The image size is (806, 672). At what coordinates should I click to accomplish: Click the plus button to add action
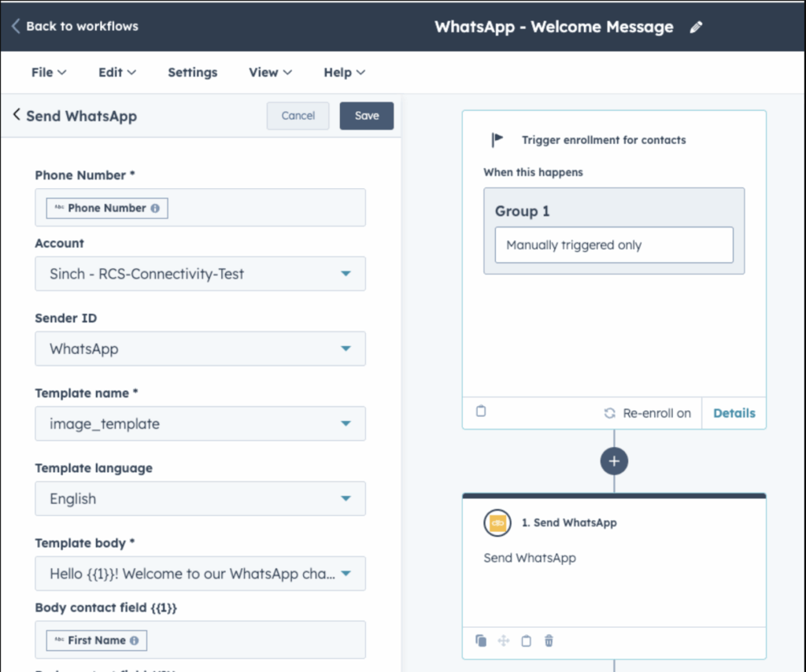coord(614,461)
